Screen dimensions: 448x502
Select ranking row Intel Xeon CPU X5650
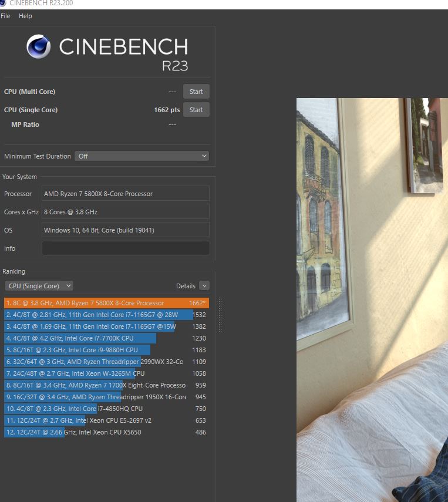click(106, 432)
